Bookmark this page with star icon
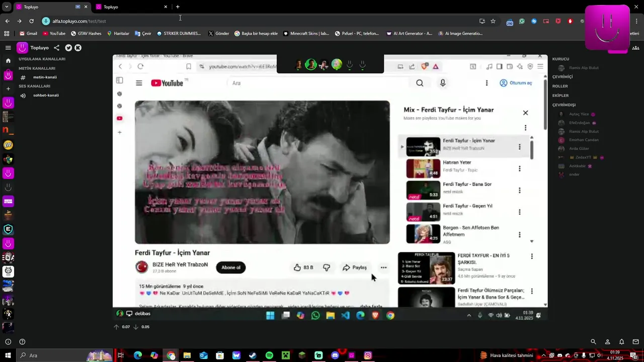 493,21
